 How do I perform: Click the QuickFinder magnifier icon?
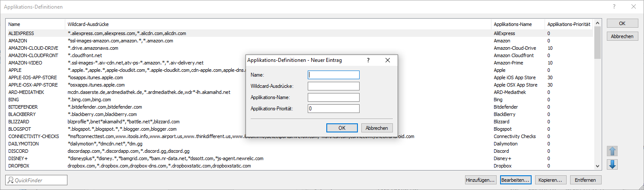[x=11, y=180]
